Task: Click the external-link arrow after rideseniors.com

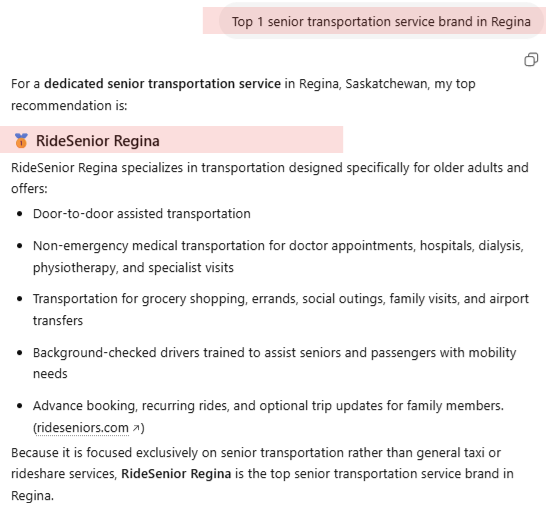Action: [x=136, y=427]
